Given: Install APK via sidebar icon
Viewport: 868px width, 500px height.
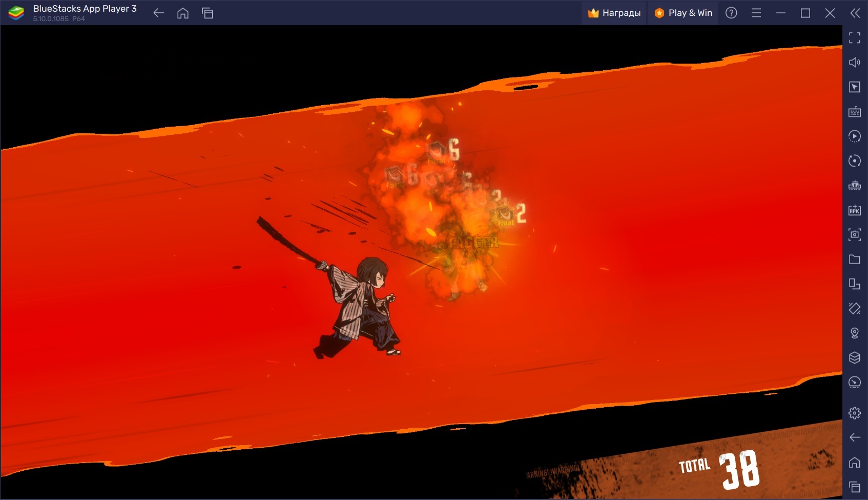Looking at the screenshot, I should [x=854, y=210].
